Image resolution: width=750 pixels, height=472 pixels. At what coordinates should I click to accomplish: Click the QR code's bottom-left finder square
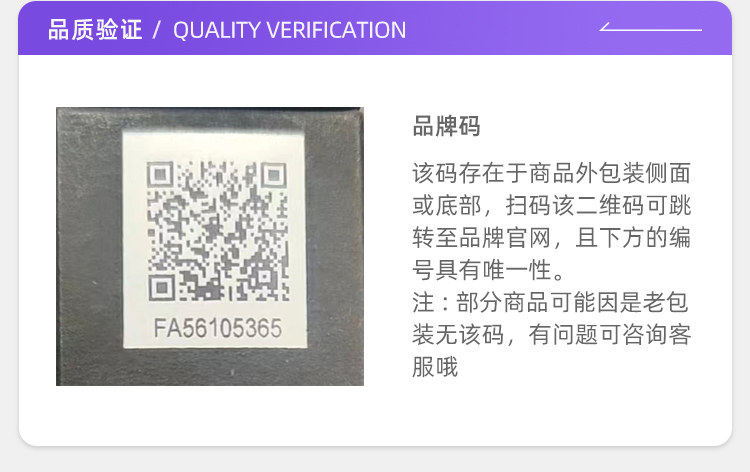coord(161,287)
